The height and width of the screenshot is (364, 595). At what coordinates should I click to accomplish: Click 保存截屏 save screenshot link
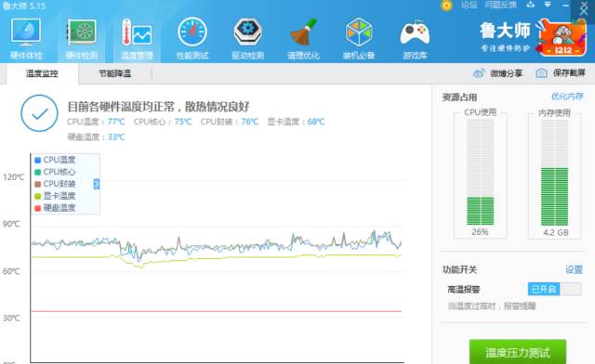tap(569, 72)
